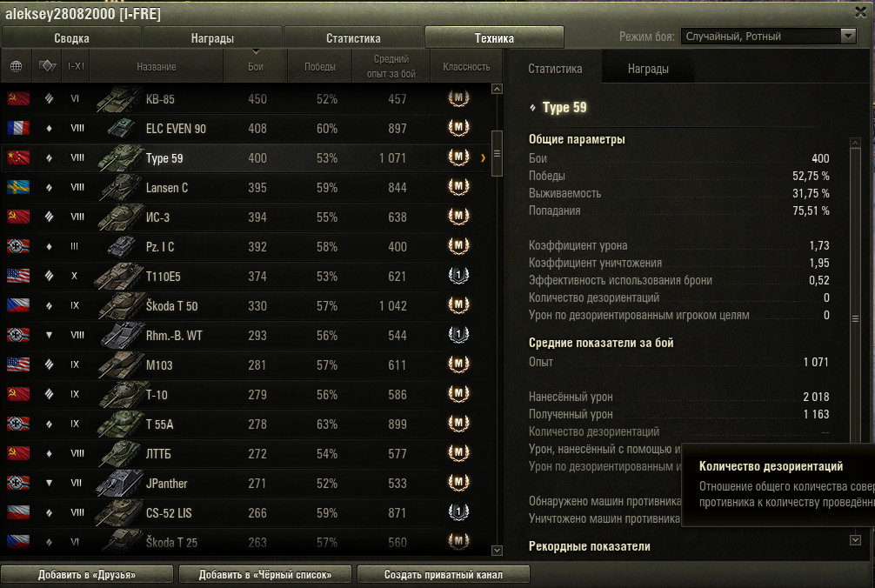Sort by vehicle type icon column

click(48, 66)
